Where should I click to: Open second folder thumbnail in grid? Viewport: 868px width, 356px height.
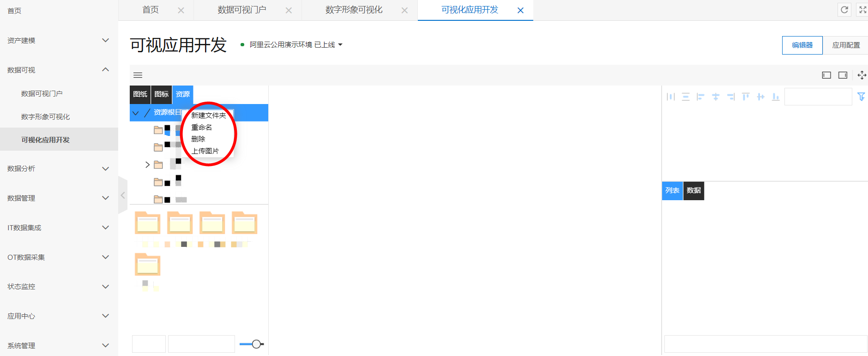click(180, 223)
